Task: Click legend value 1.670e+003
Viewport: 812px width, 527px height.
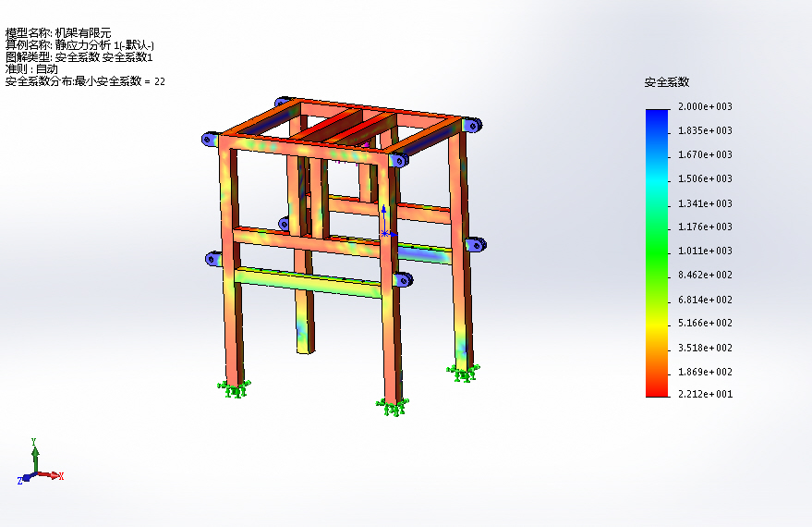Action: coord(705,154)
